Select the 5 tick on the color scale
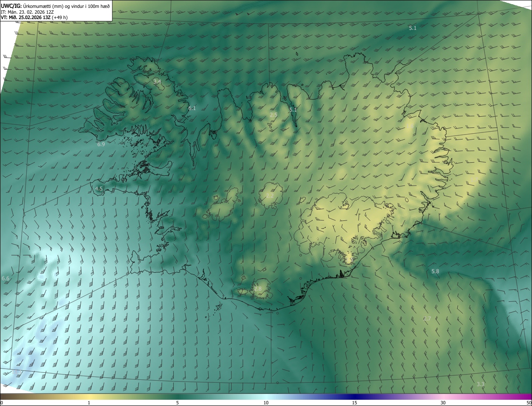The image size is (532, 406). 177,403
